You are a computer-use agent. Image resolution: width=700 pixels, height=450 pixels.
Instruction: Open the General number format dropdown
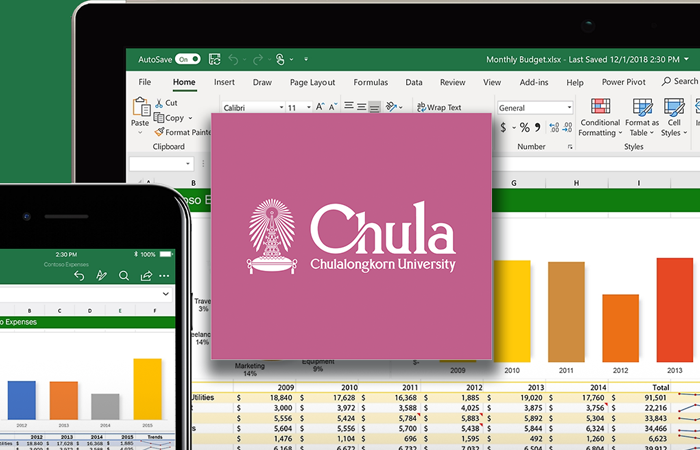569,108
